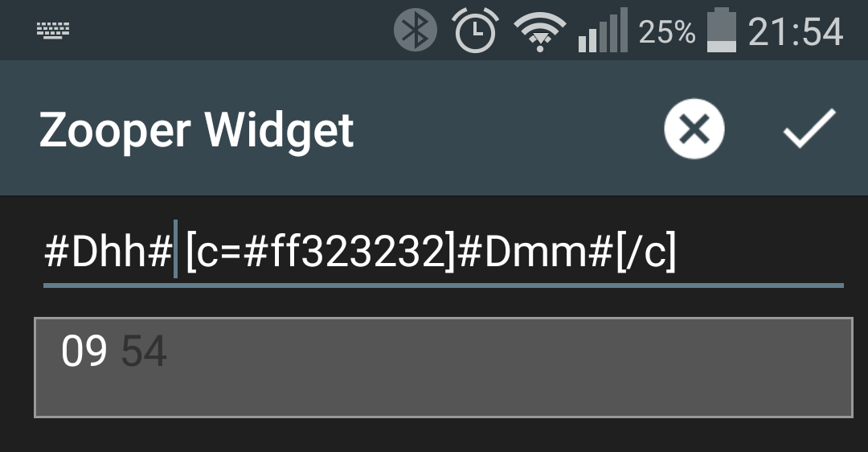Tap the #Dmm# part of the expression

(x=534, y=252)
